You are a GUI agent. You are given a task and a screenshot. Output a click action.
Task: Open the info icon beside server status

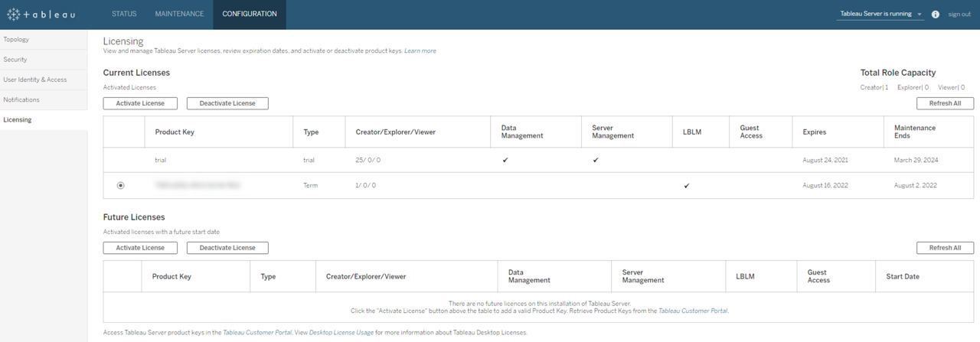click(936, 15)
